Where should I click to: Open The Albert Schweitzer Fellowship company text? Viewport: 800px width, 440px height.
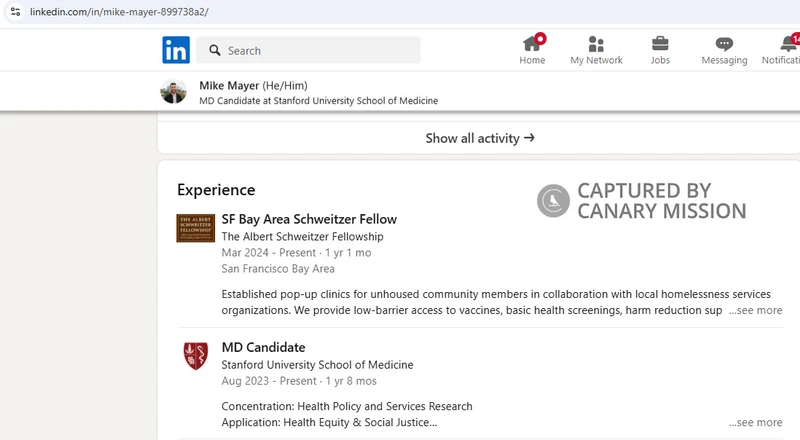click(x=303, y=237)
